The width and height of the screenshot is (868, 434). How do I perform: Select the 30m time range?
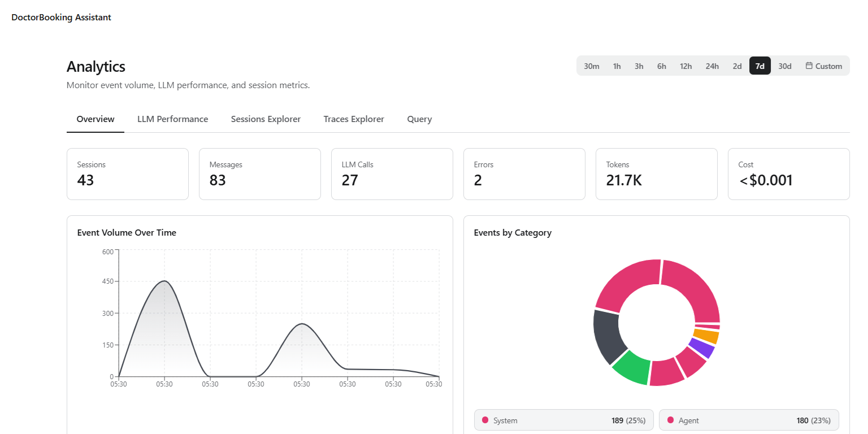[x=592, y=66]
